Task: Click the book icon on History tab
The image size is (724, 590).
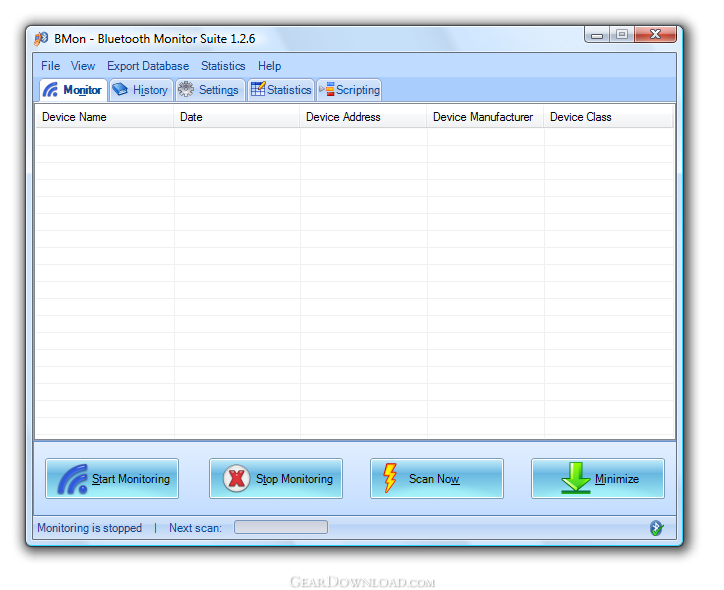Action: pyautogui.click(x=120, y=89)
